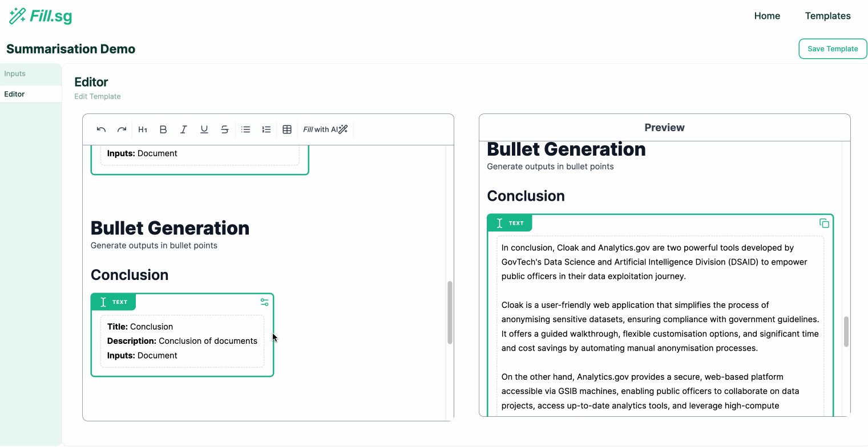Image resolution: width=868 pixels, height=447 pixels.
Task: Click the Bullet Generation heading in preview
Action: [566, 149]
